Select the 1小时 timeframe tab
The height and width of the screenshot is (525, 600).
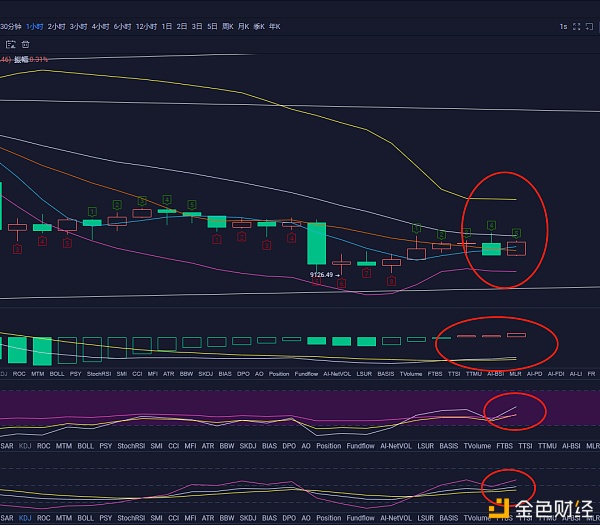point(36,26)
